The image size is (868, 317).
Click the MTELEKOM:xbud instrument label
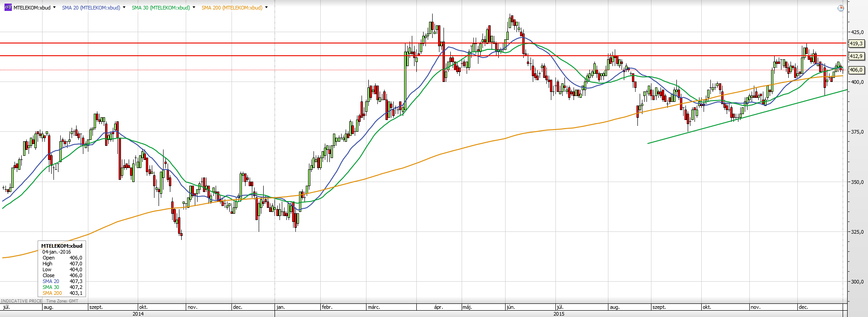point(32,8)
